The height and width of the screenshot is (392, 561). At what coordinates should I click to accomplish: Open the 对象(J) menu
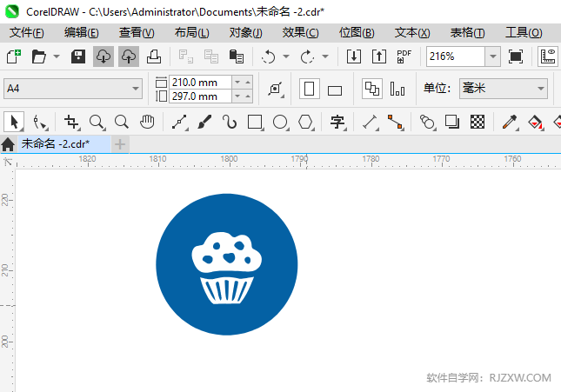(246, 33)
